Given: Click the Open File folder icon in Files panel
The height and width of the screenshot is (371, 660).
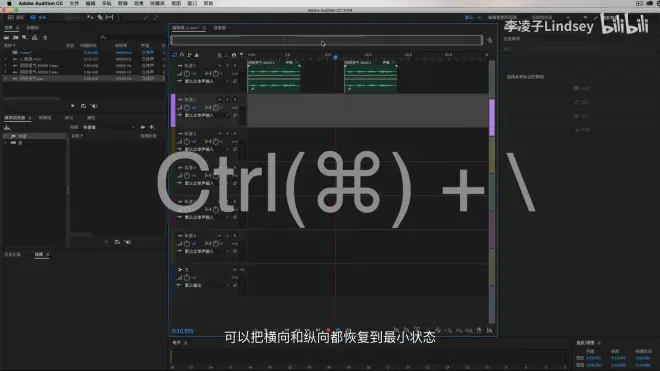Looking at the screenshot, I should [7, 37].
